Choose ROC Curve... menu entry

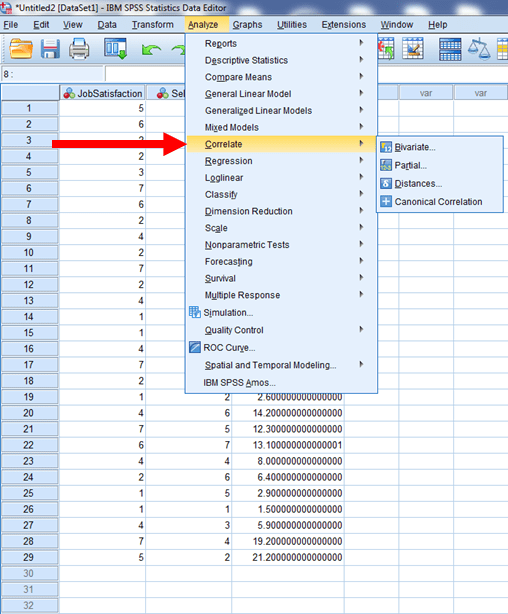281,348
